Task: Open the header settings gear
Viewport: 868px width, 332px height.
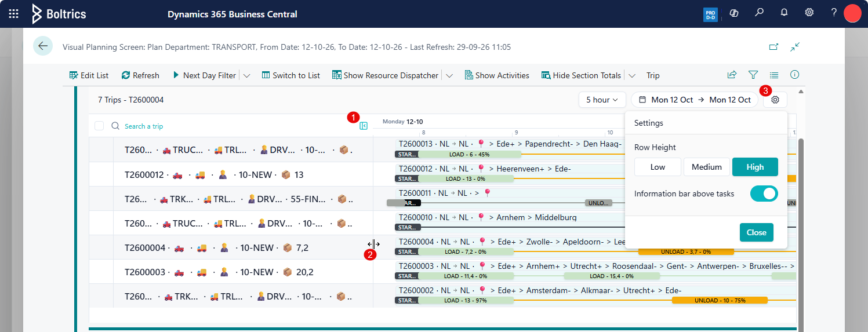Action: point(809,12)
